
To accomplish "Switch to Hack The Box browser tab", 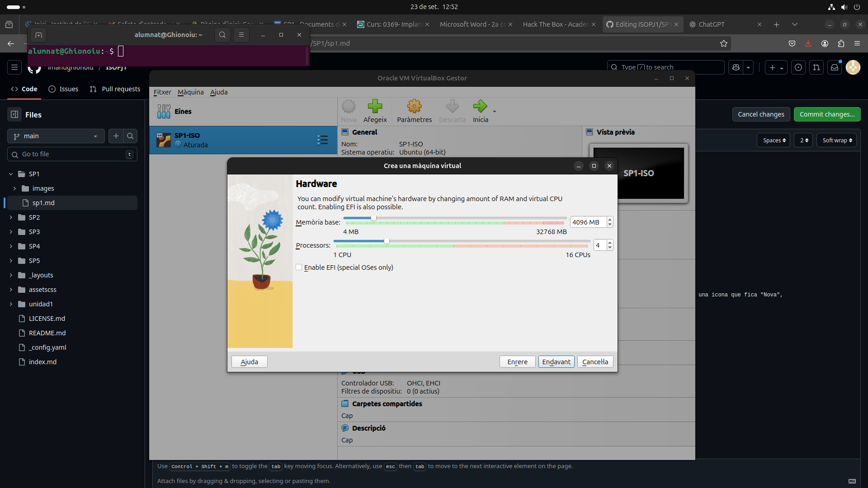I will [555, 24].
